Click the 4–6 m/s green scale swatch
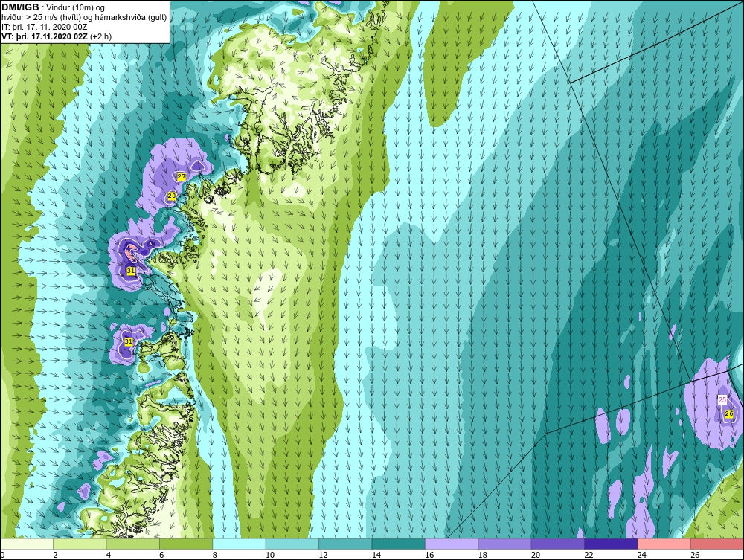Viewport: 744px width, 560px height. click(133, 544)
